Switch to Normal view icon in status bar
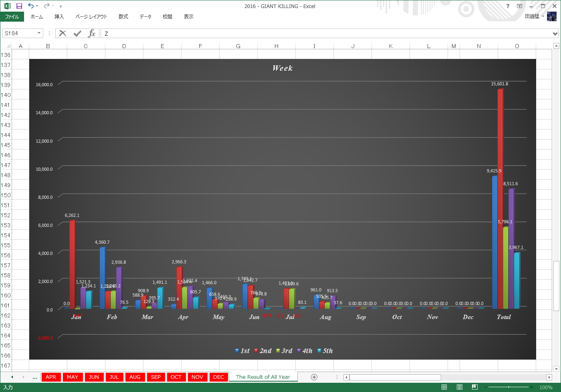Viewport: 561px width, 392px height. click(x=444, y=387)
